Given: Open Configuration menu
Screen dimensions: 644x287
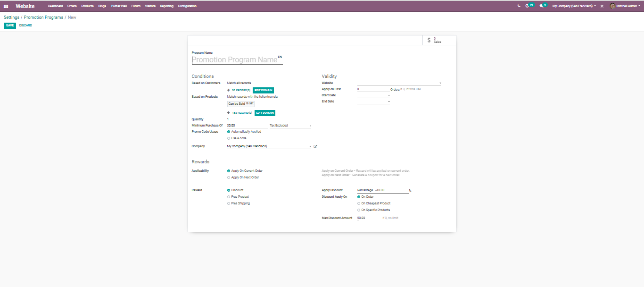Looking at the screenshot, I should (187, 6).
